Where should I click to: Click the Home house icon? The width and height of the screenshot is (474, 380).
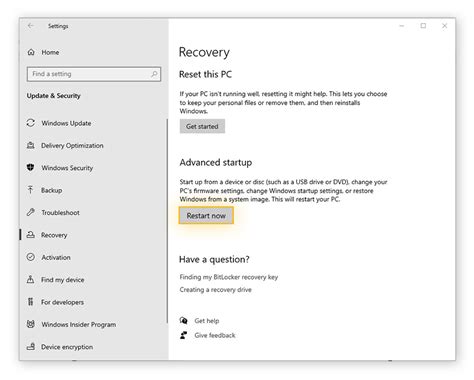click(x=31, y=52)
